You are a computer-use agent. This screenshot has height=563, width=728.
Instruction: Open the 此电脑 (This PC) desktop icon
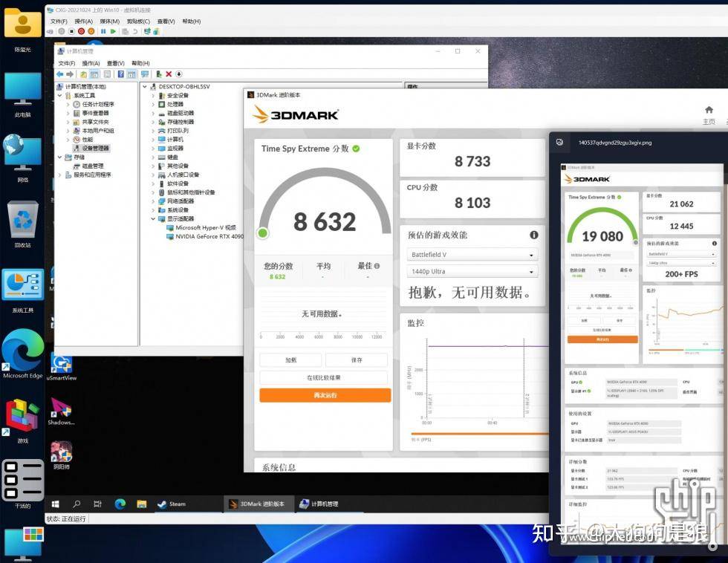coord(22,94)
